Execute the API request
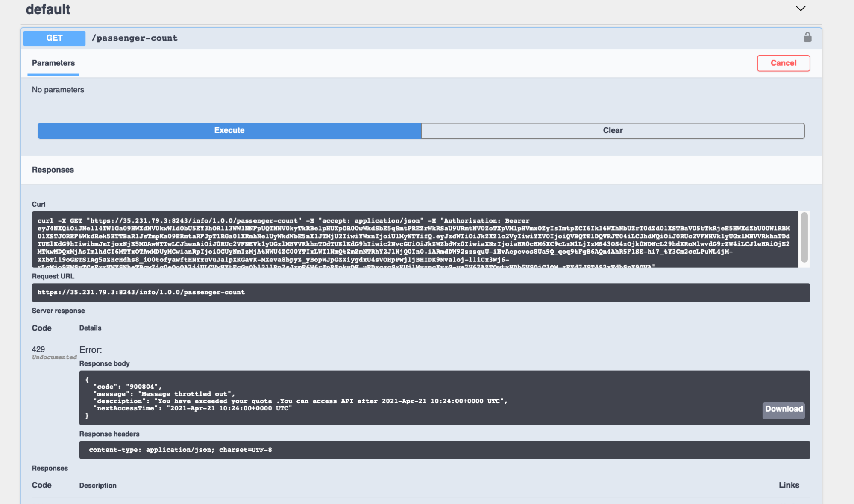The height and width of the screenshot is (504, 854). [x=229, y=131]
